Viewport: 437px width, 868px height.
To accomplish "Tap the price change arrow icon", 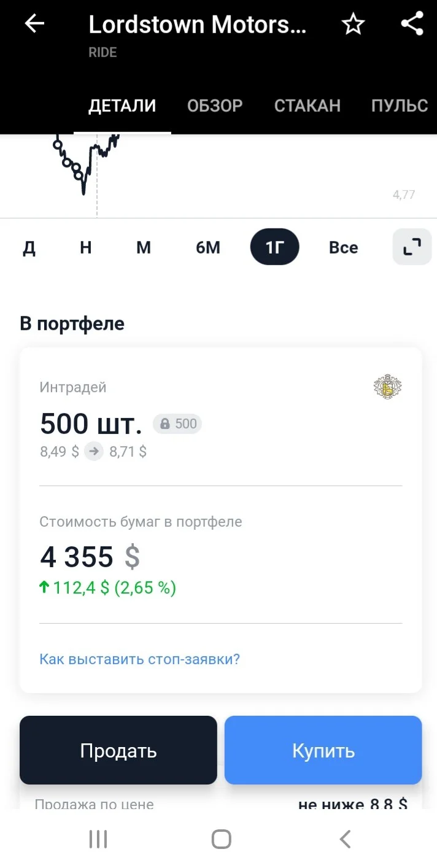I will [94, 452].
